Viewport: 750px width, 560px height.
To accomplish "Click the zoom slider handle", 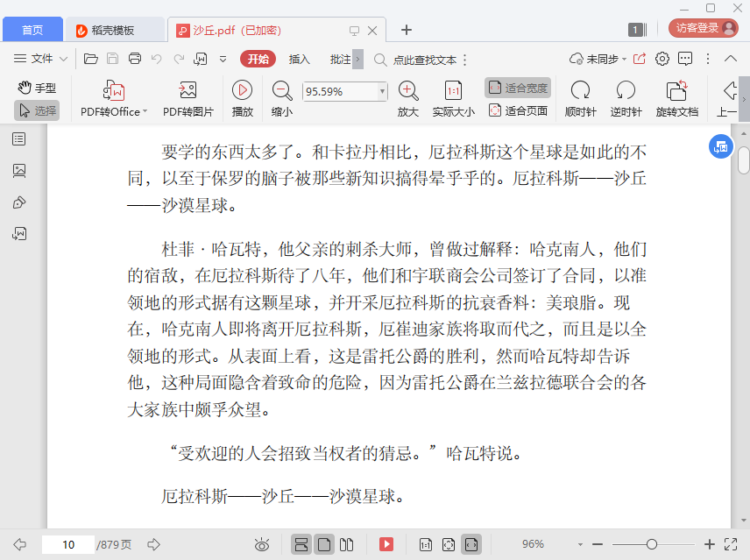I will tap(652, 544).
